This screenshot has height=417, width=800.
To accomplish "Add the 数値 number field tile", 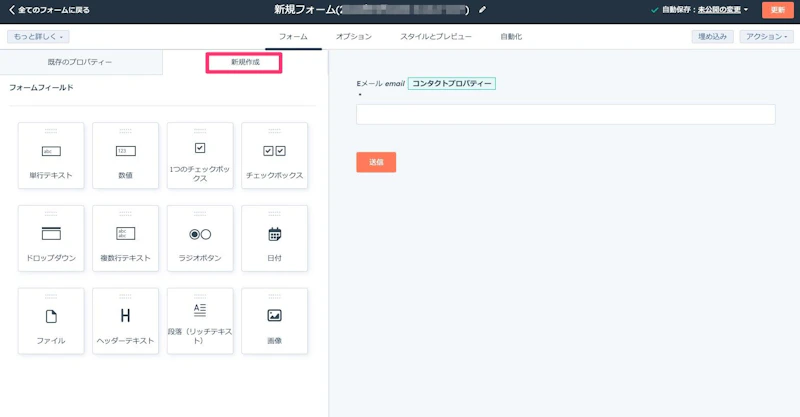I will 126,156.
